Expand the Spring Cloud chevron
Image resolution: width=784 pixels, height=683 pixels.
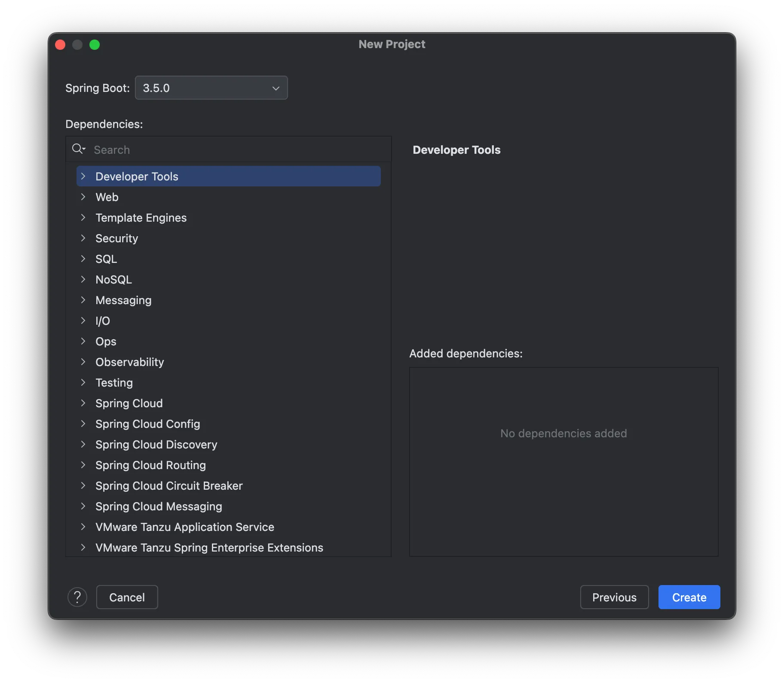[83, 403]
